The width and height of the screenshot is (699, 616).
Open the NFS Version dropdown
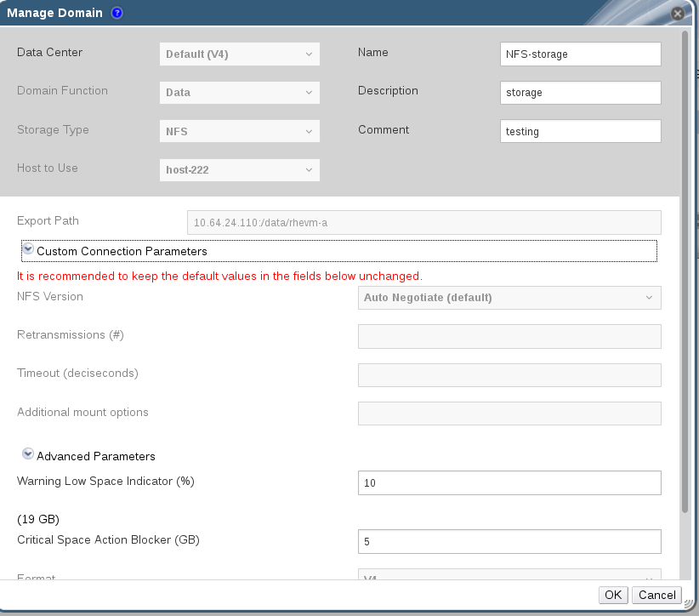click(x=509, y=297)
